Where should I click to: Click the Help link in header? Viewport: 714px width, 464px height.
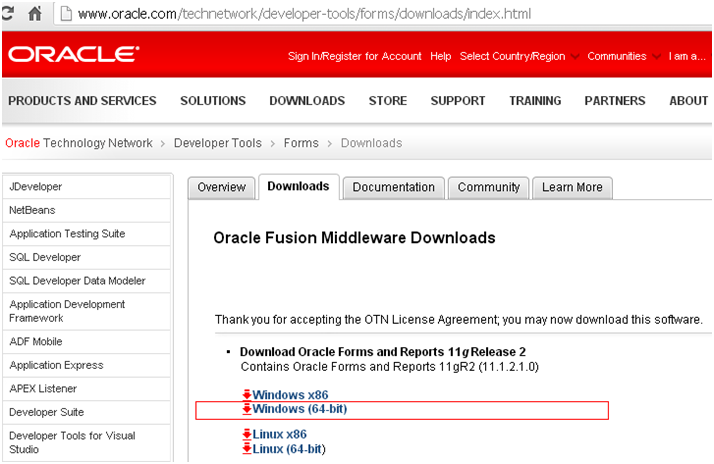tap(440, 56)
